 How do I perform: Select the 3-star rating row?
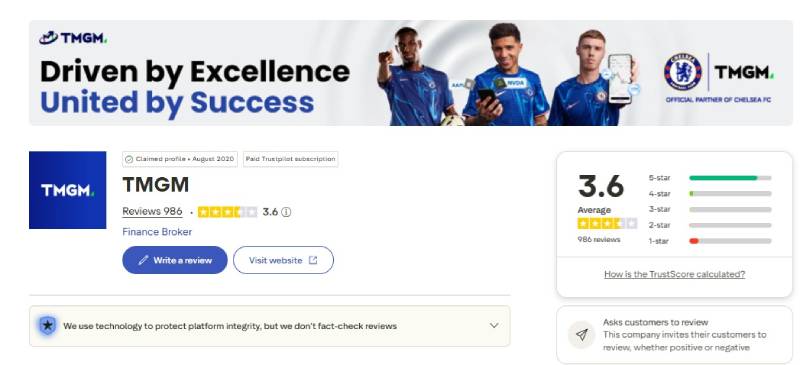[710, 209]
